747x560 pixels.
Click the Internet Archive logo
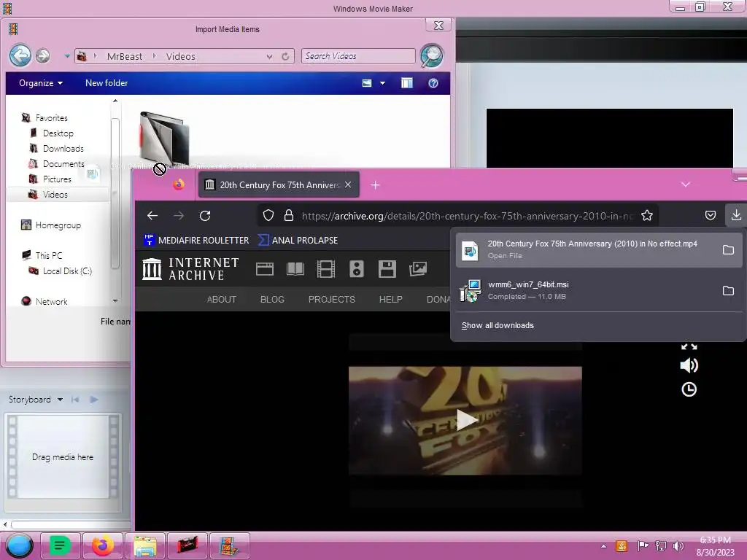point(190,269)
